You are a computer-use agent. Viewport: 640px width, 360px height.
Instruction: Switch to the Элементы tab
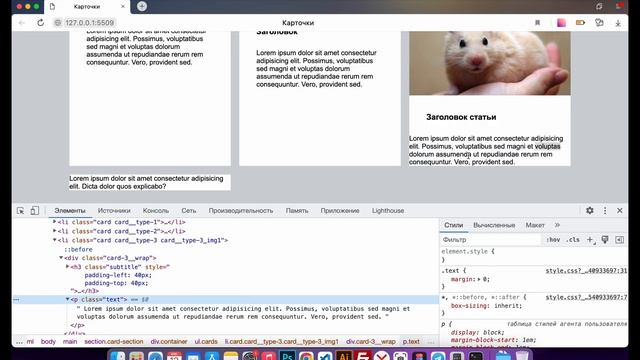click(x=70, y=211)
